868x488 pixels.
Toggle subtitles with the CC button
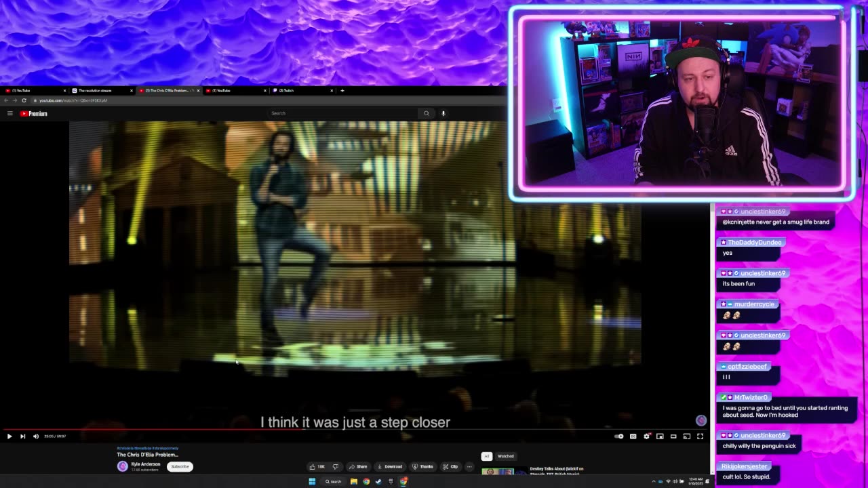point(633,436)
